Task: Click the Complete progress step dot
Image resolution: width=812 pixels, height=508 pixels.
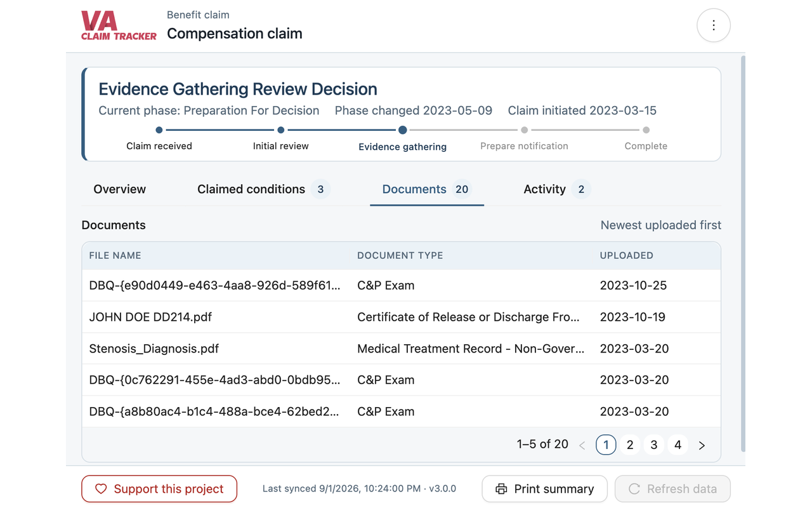Action: (x=646, y=130)
